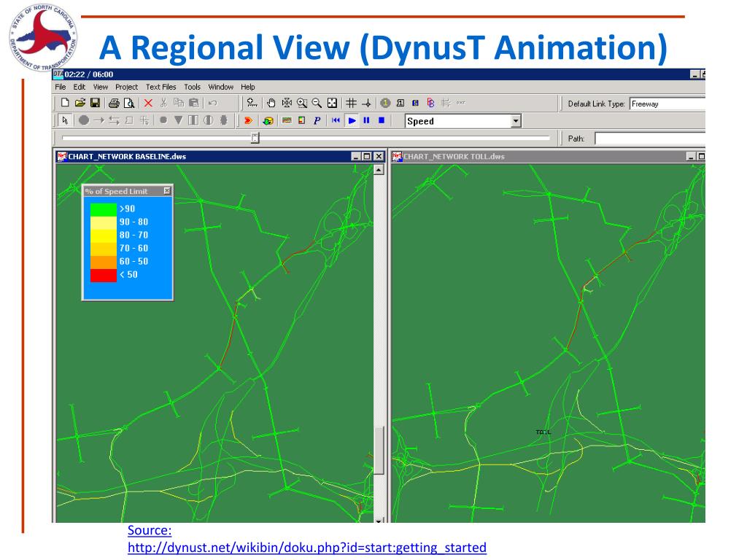Click the scissors cut icon
747x560 pixels.
point(163,103)
